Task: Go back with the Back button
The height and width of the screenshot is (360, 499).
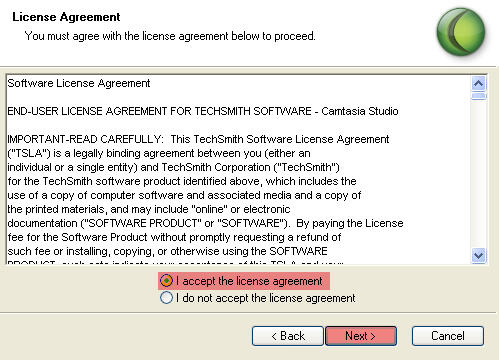Action: click(x=288, y=336)
